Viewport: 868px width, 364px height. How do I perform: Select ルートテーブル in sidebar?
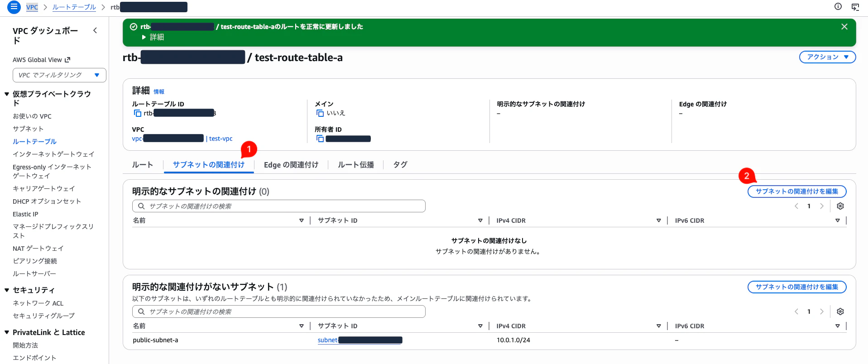(34, 142)
